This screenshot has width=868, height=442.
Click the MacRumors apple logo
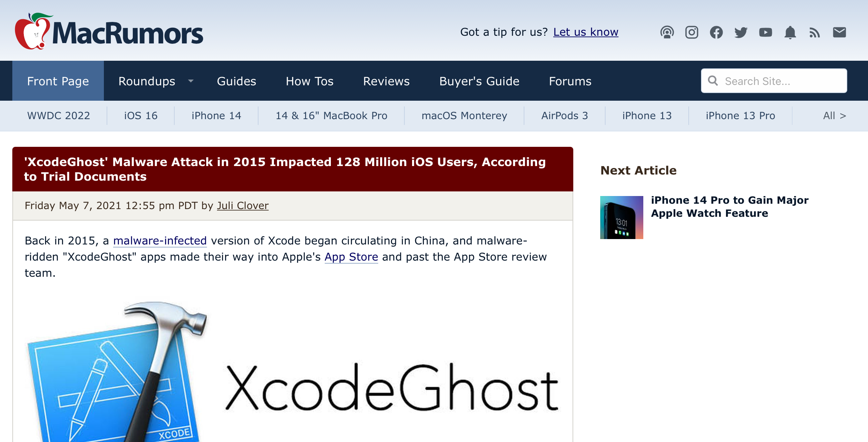pyautogui.click(x=32, y=32)
